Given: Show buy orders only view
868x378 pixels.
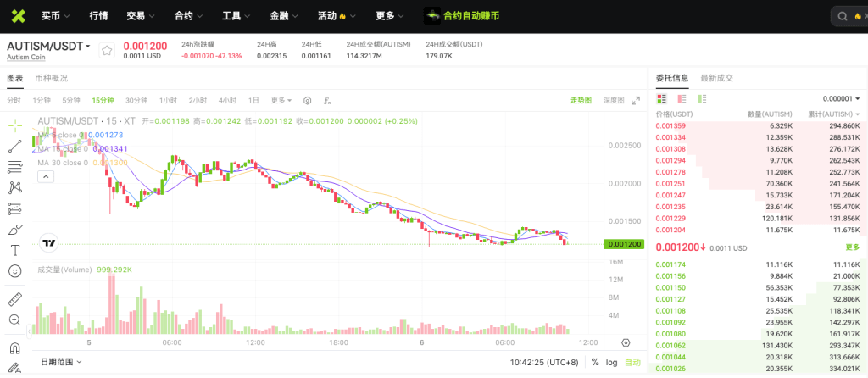Looking at the screenshot, I should tap(703, 99).
